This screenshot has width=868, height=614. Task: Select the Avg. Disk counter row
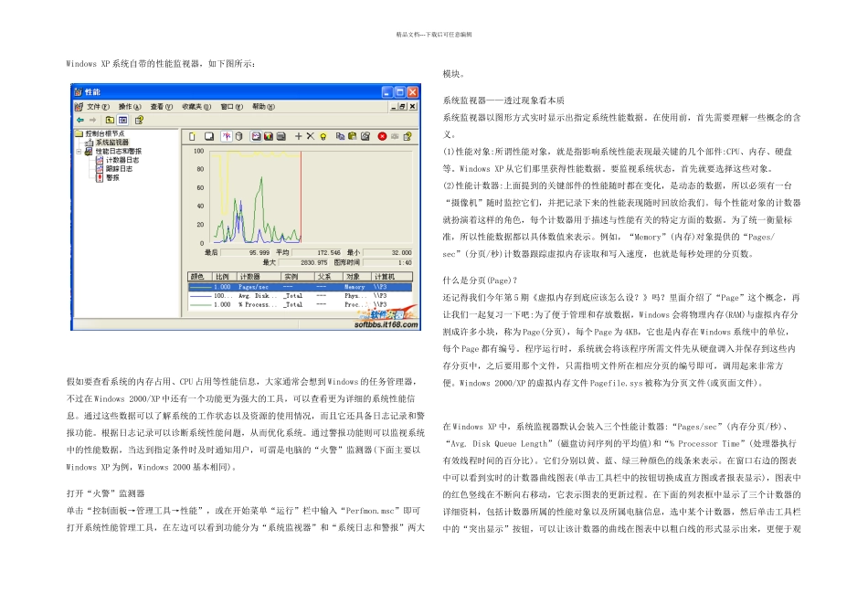click(300, 296)
